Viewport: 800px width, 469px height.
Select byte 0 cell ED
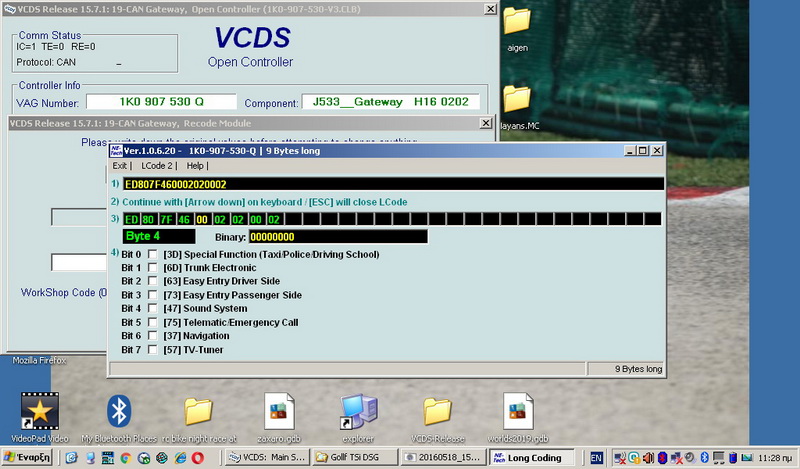tap(132, 219)
